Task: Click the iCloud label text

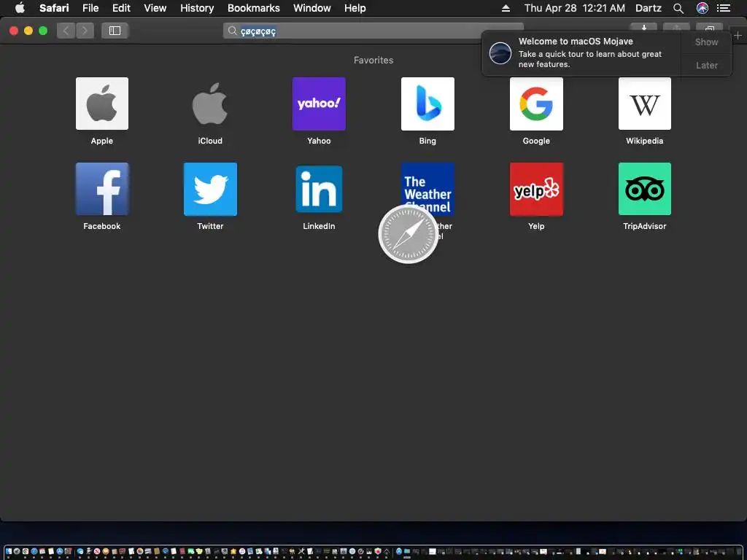Action: point(210,141)
